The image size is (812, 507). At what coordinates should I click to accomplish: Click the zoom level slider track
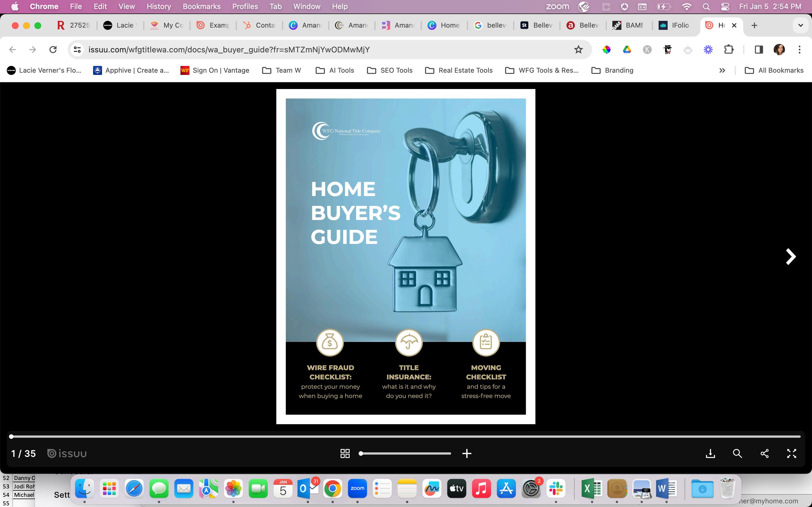pos(405,454)
